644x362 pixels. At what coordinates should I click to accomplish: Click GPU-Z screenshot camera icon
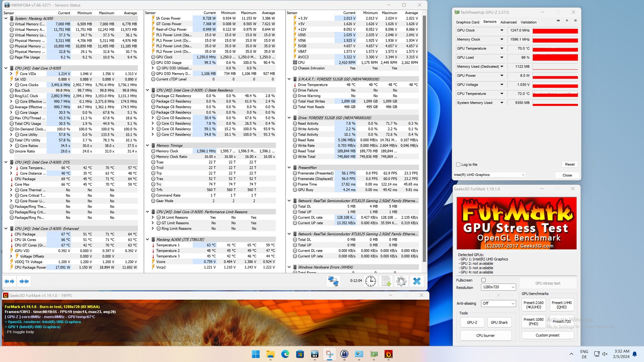[x=558, y=21]
